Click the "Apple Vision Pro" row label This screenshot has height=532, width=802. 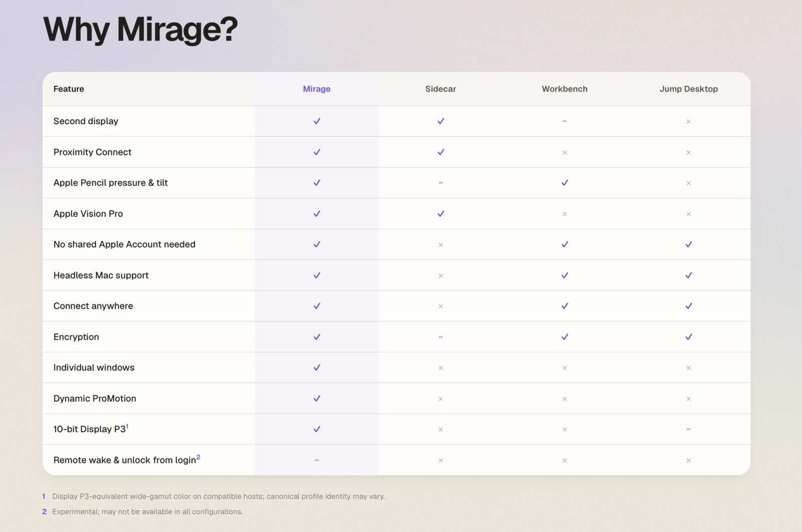(x=88, y=214)
